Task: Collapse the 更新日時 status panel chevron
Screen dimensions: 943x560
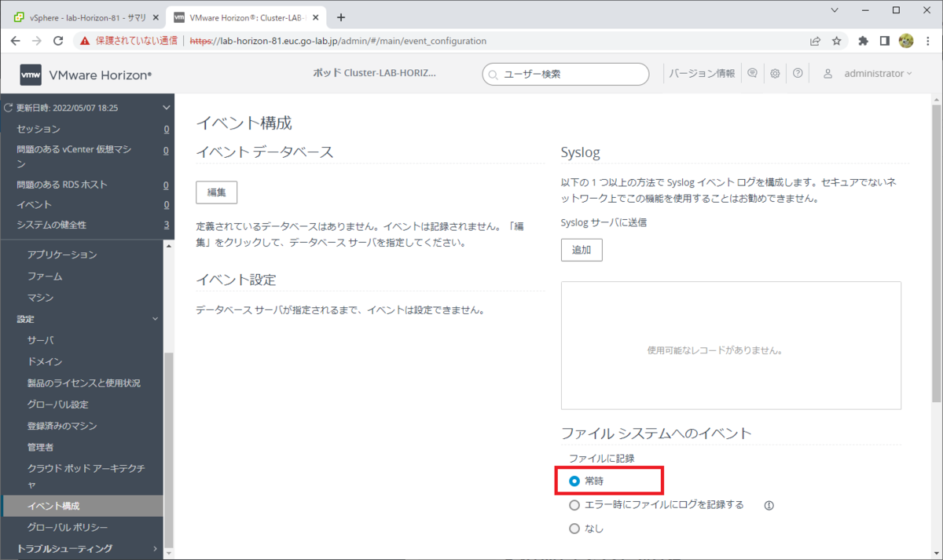Action: point(166,108)
